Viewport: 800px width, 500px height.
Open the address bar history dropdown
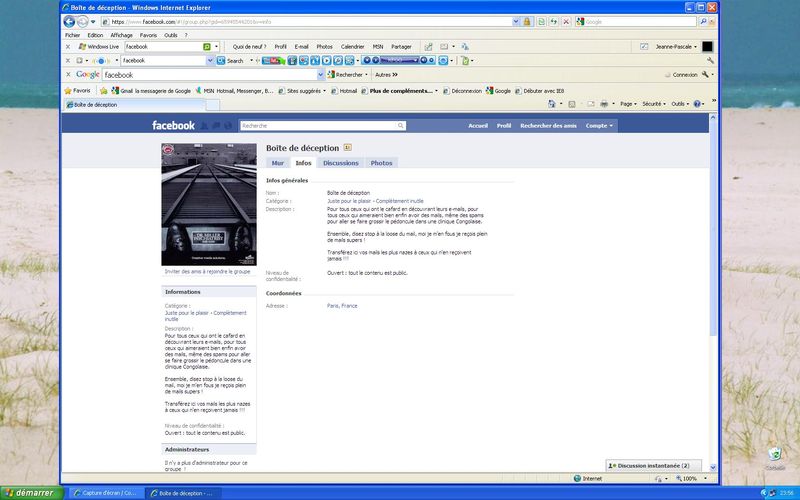tap(516, 21)
